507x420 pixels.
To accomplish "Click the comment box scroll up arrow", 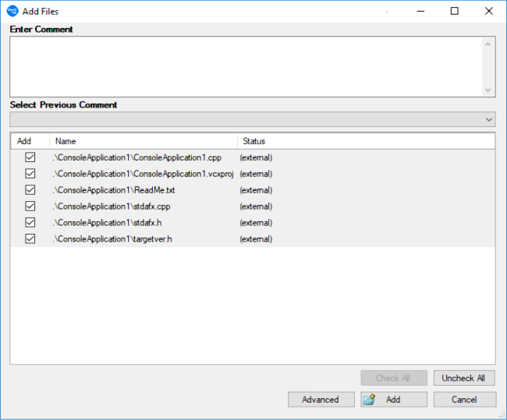I will tap(488, 44).
